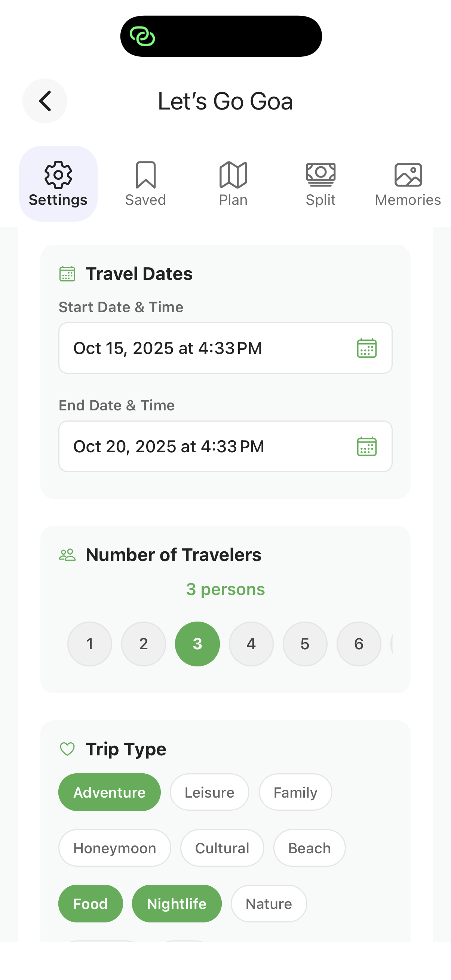Choose the Honeymoon trip type
The image size is (451, 980).
(x=114, y=848)
